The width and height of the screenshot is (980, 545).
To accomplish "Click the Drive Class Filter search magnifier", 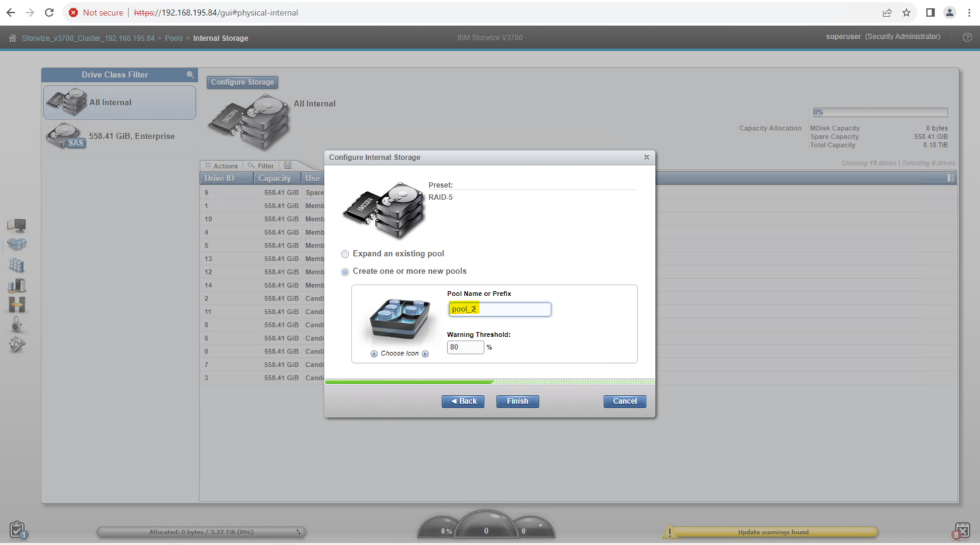I will (x=190, y=75).
